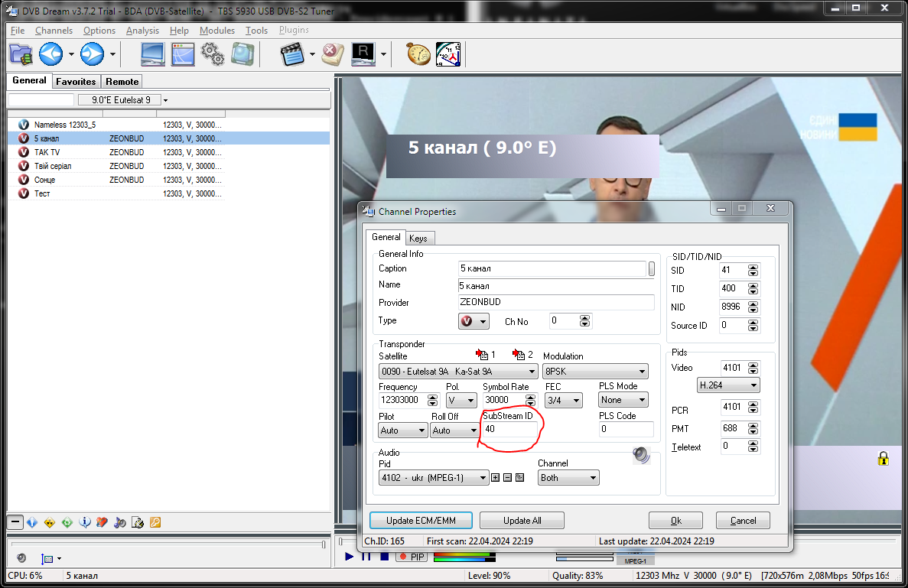Viewport: 908px width, 588px height.
Task: Click the document edit icon under channel list
Action: [x=138, y=522]
